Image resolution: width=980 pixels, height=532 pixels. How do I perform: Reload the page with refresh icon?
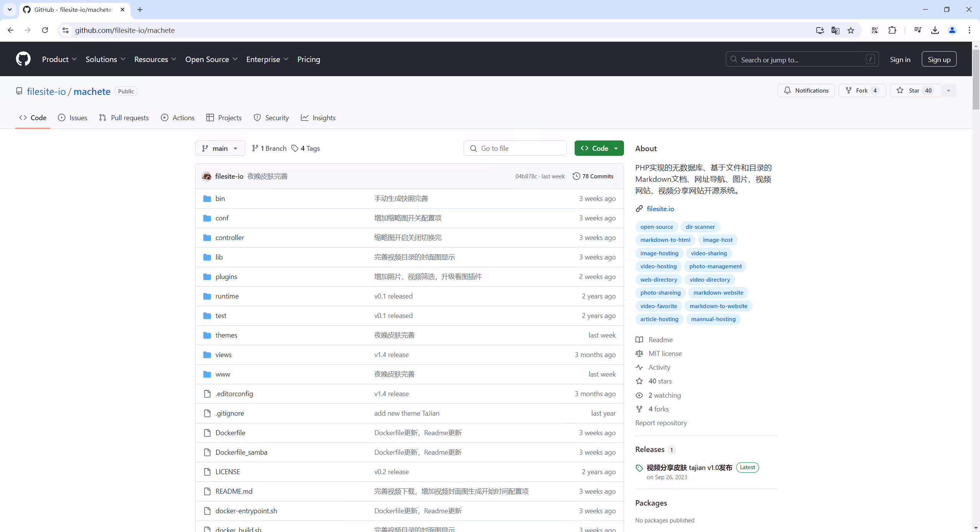tap(45, 30)
